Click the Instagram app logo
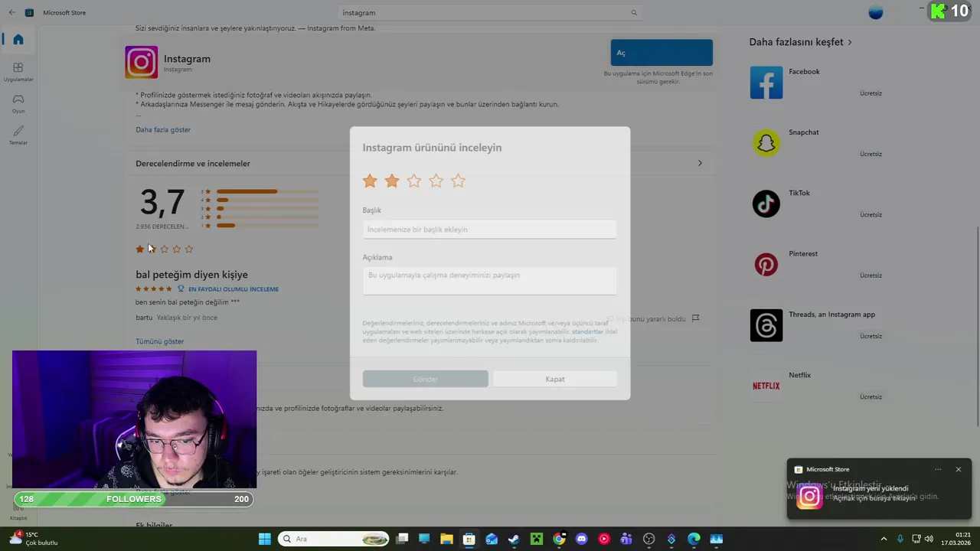This screenshot has width=980, height=551. click(x=142, y=62)
